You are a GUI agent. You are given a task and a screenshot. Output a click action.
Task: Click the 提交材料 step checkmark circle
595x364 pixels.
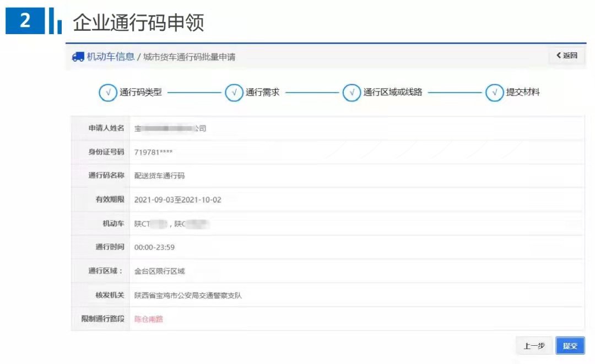pos(494,93)
